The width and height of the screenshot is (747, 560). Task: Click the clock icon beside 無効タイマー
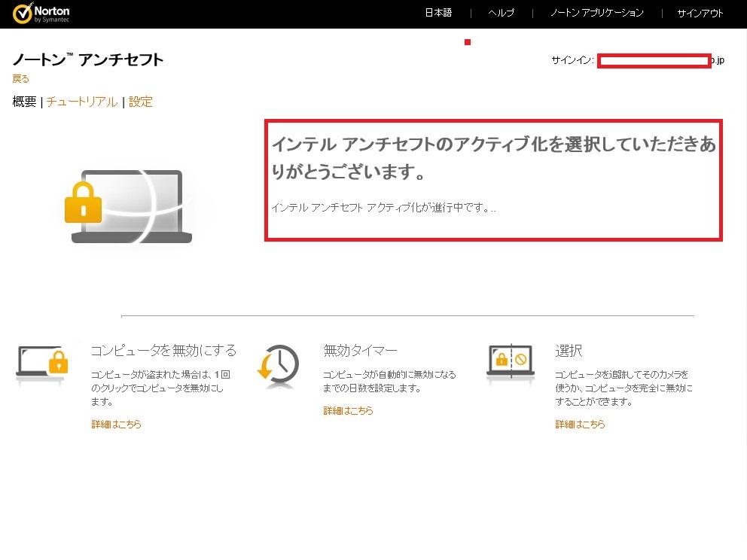[x=278, y=366]
